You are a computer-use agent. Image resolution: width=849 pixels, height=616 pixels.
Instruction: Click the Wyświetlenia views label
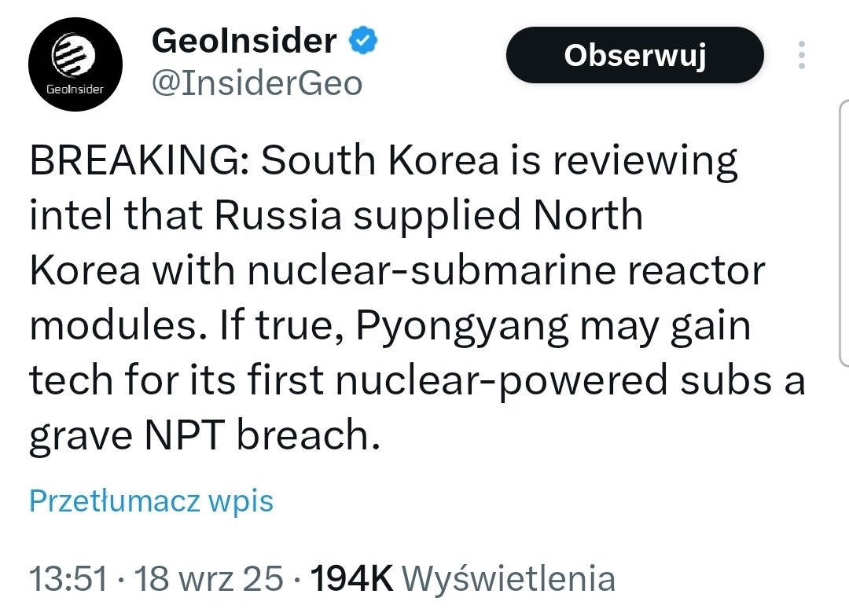(x=509, y=579)
